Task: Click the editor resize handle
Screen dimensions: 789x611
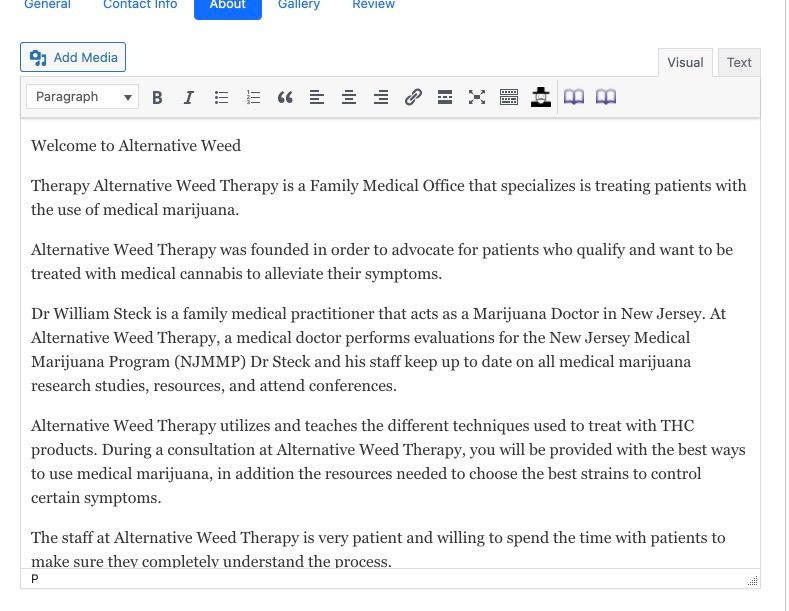Action: coord(753,581)
